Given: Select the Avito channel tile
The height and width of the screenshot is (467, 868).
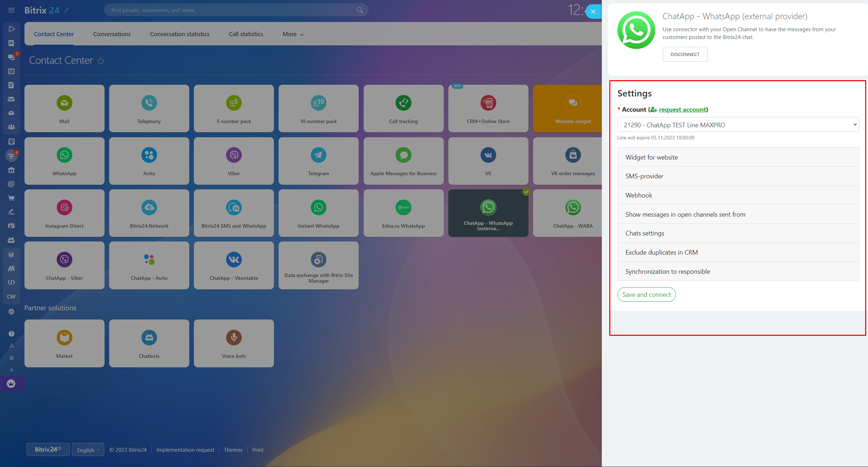Looking at the screenshot, I should coord(149,161).
